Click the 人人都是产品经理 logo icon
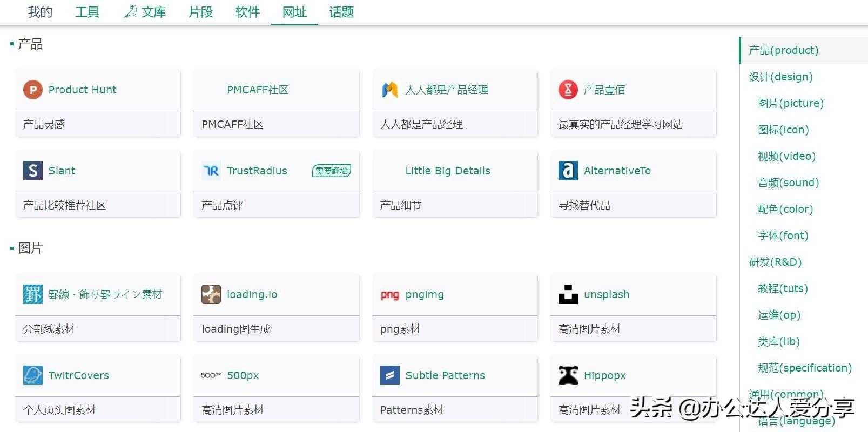The width and height of the screenshot is (868, 432). [389, 90]
